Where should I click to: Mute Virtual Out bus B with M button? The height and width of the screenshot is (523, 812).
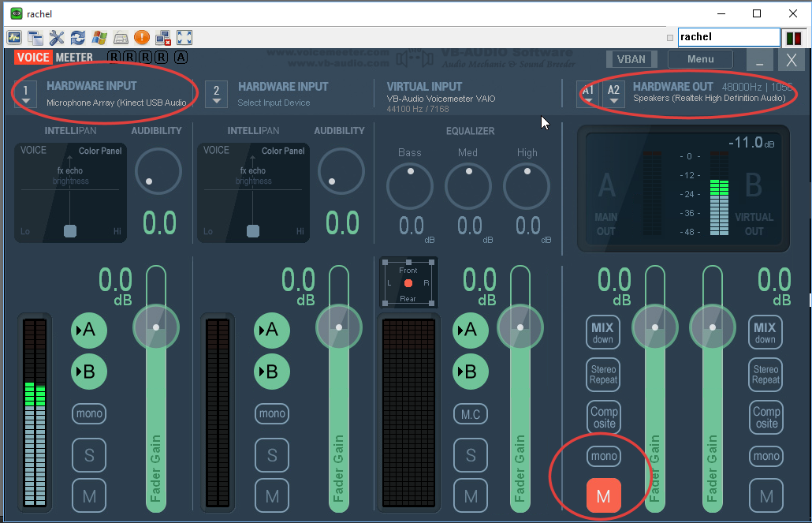pyautogui.click(x=766, y=496)
